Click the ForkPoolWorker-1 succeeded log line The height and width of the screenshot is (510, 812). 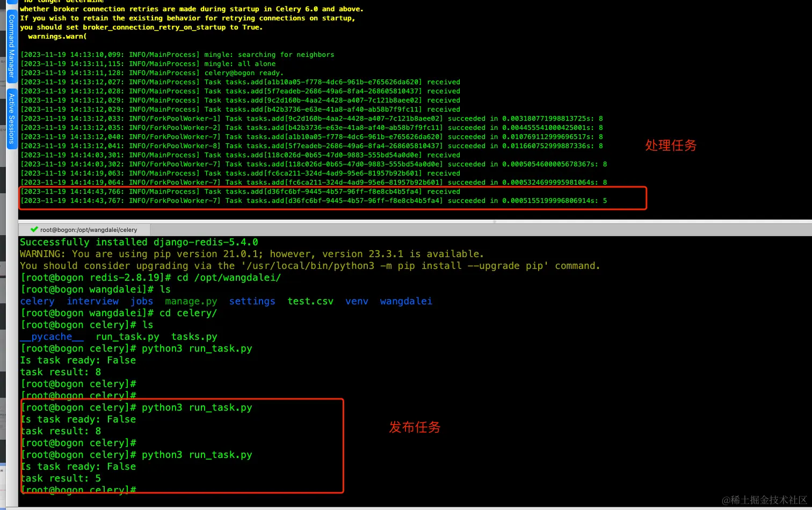[311, 119]
